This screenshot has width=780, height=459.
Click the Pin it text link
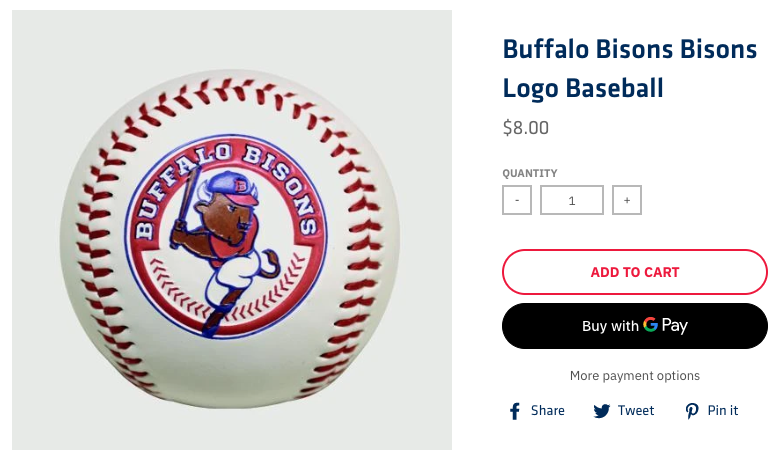(723, 411)
